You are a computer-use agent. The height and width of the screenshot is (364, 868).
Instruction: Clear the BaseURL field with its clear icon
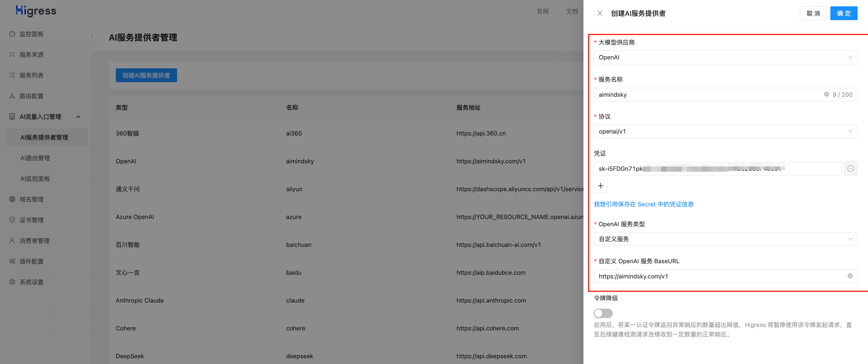pos(850,276)
